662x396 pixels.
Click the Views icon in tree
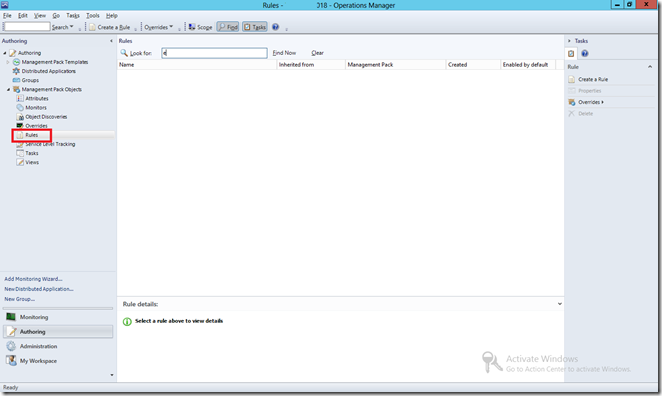point(20,162)
